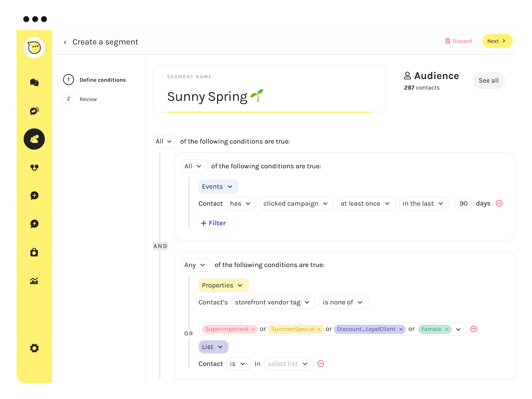Click the add new message plus icon
The image size is (532, 399).
click(x=34, y=196)
